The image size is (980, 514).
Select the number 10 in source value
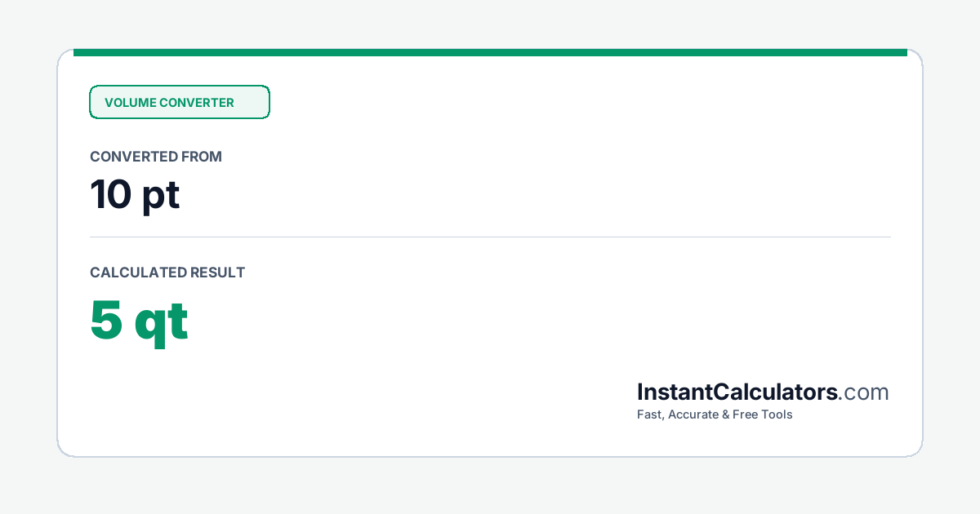tap(109, 195)
